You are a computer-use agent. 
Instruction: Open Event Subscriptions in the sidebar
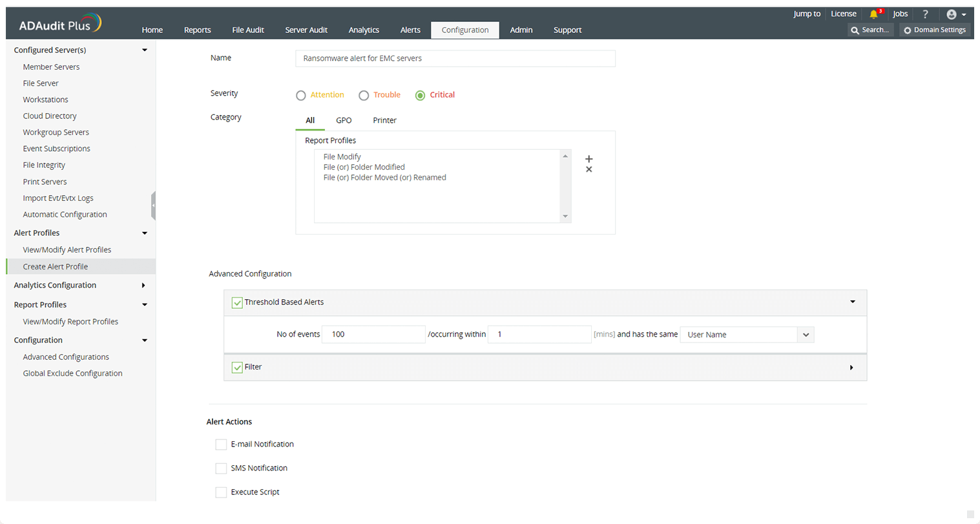[57, 149]
